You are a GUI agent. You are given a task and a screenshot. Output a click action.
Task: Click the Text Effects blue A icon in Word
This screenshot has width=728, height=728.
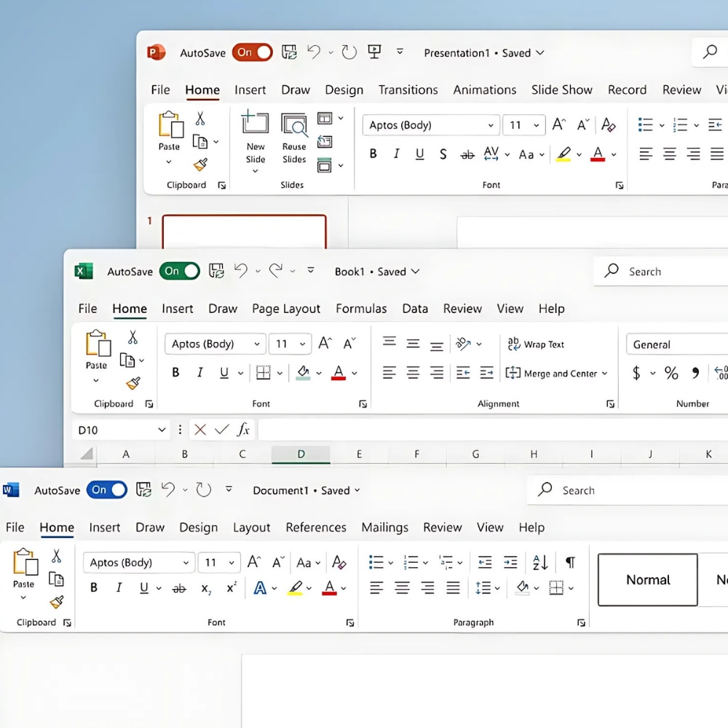coord(260,588)
